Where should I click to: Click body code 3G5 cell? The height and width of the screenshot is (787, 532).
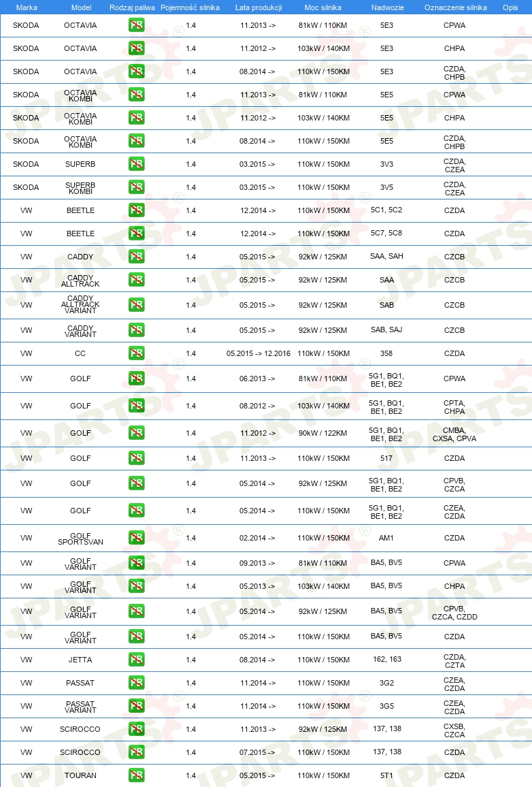pyautogui.click(x=386, y=706)
